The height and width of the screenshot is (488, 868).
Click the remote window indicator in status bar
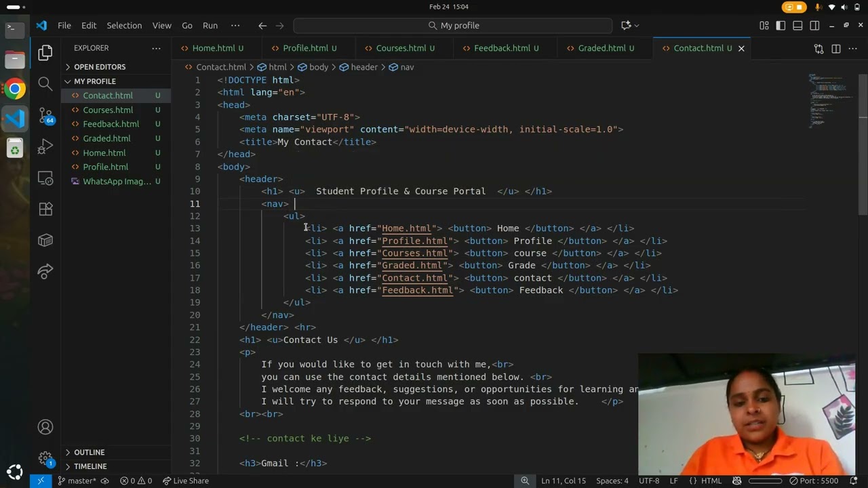click(41, 481)
